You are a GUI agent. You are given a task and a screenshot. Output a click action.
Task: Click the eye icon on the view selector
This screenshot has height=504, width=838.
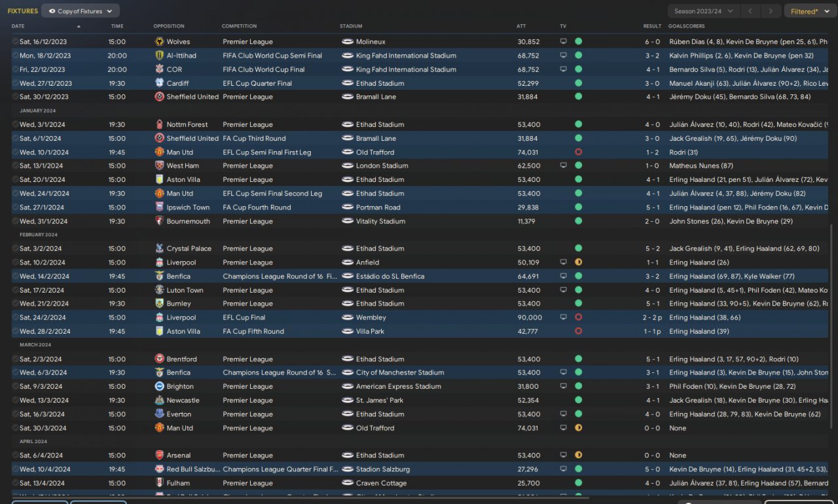[x=52, y=11]
